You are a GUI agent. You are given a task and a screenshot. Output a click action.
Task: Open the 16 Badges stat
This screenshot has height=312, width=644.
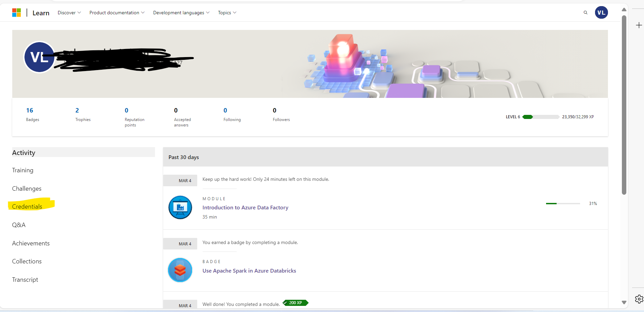33,115
